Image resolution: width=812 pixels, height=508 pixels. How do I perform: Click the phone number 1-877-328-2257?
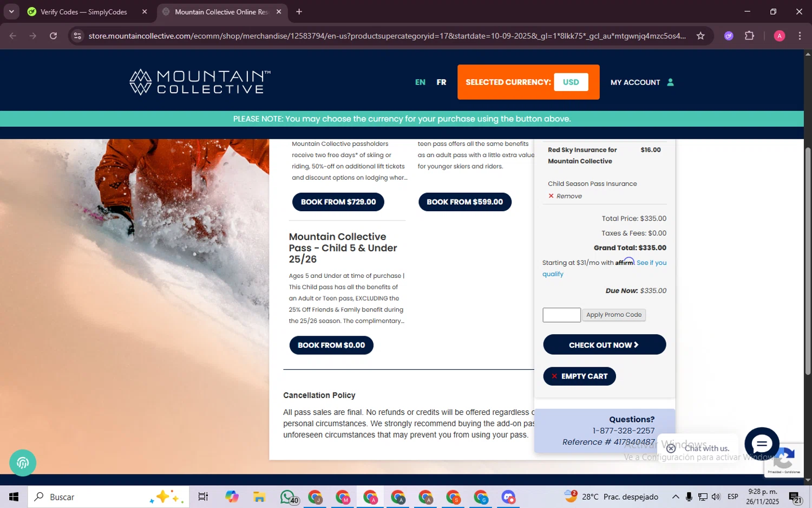tap(623, 431)
